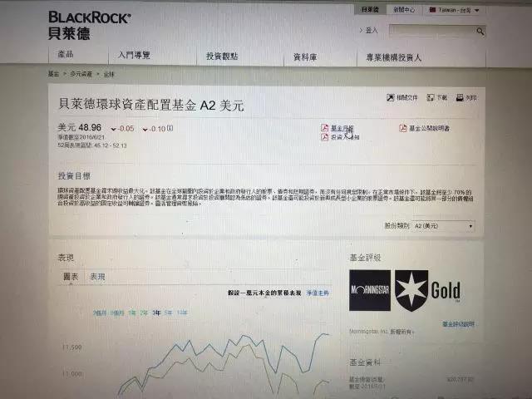Click the 基金 breadcrumb link
This screenshot has height=399, width=532.
pyautogui.click(x=53, y=74)
